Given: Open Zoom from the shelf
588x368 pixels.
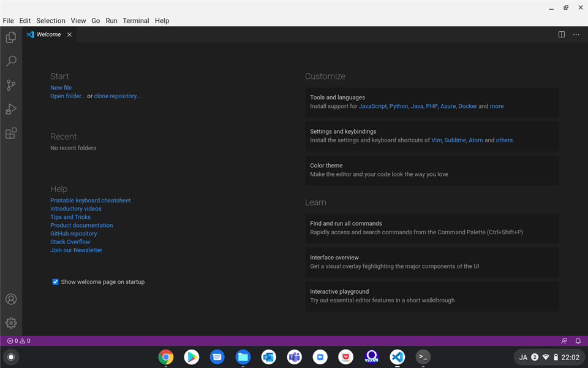Looking at the screenshot, I should tap(320, 357).
